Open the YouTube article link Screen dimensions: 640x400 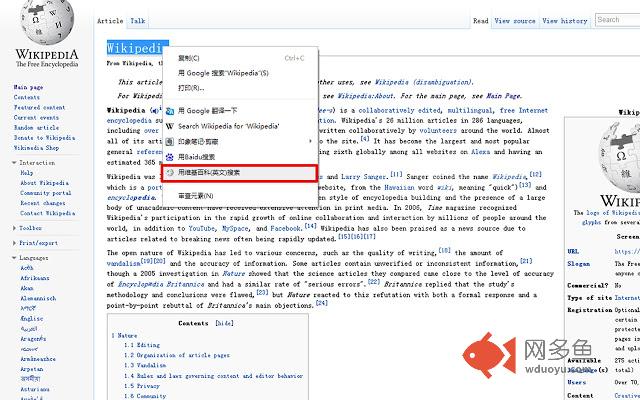(x=202, y=229)
